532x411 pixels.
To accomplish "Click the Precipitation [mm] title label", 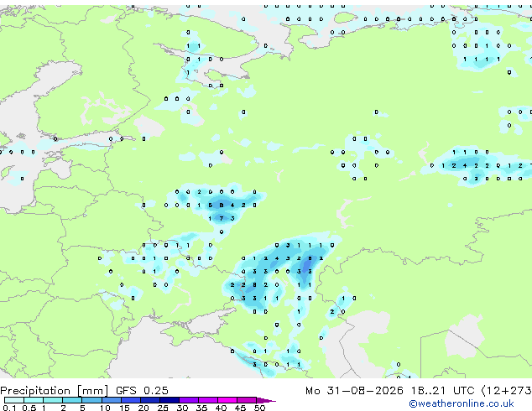I will tap(55, 391).
